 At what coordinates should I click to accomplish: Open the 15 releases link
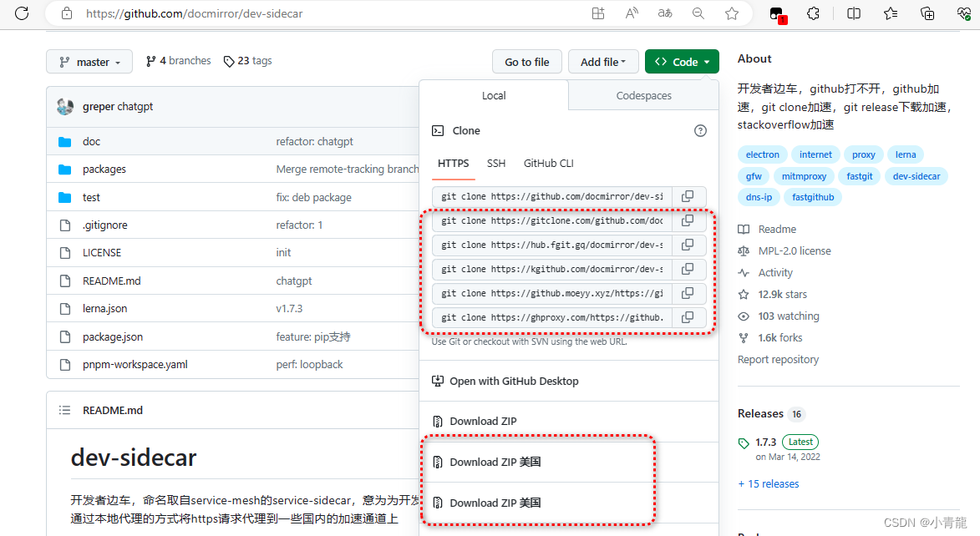click(x=768, y=484)
